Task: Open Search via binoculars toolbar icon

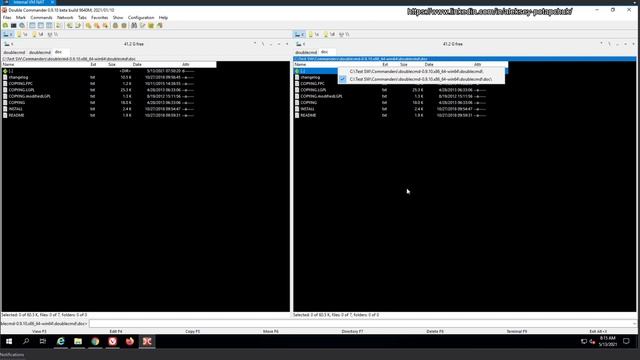Action: (x=134, y=25)
